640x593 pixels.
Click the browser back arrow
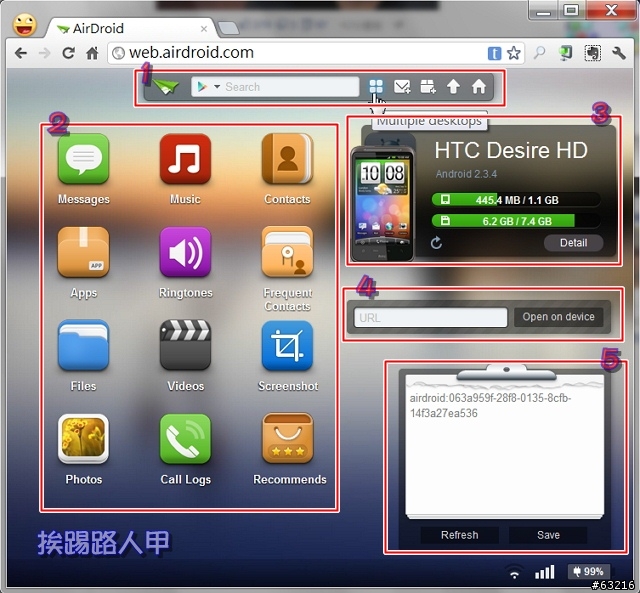tap(21, 53)
